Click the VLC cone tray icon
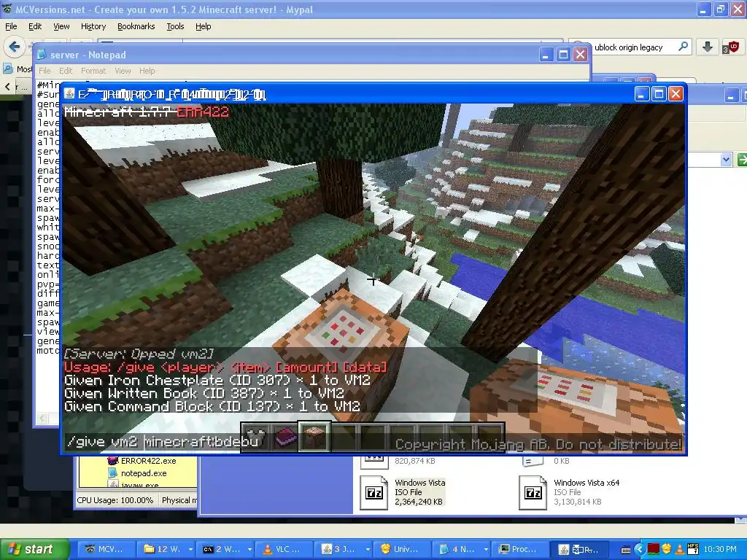747x560 pixels. click(680, 550)
